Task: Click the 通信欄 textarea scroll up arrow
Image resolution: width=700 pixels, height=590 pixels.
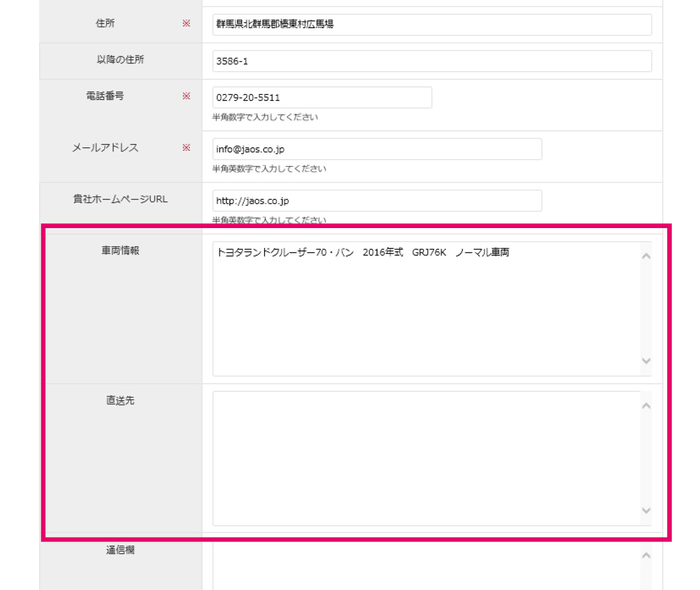Action: (646, 556)
